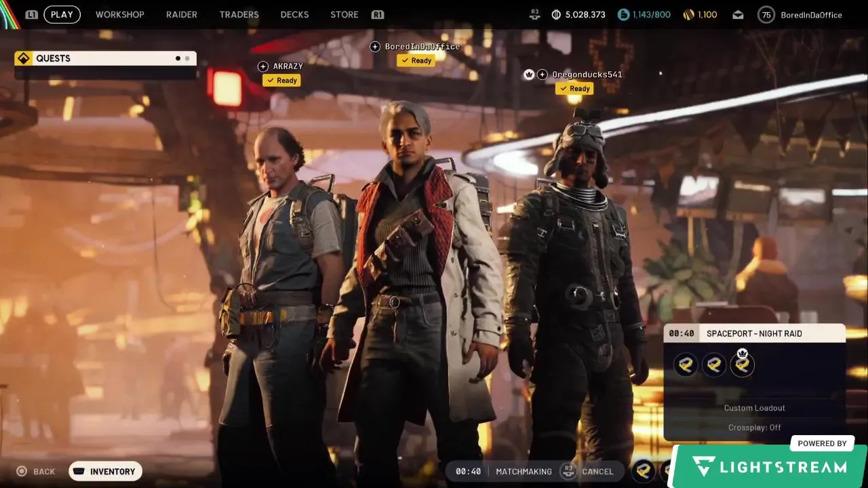Select the first Quests page dot
Screen dimensions: 868x488
pyautogui.click(x=178, y=58)
